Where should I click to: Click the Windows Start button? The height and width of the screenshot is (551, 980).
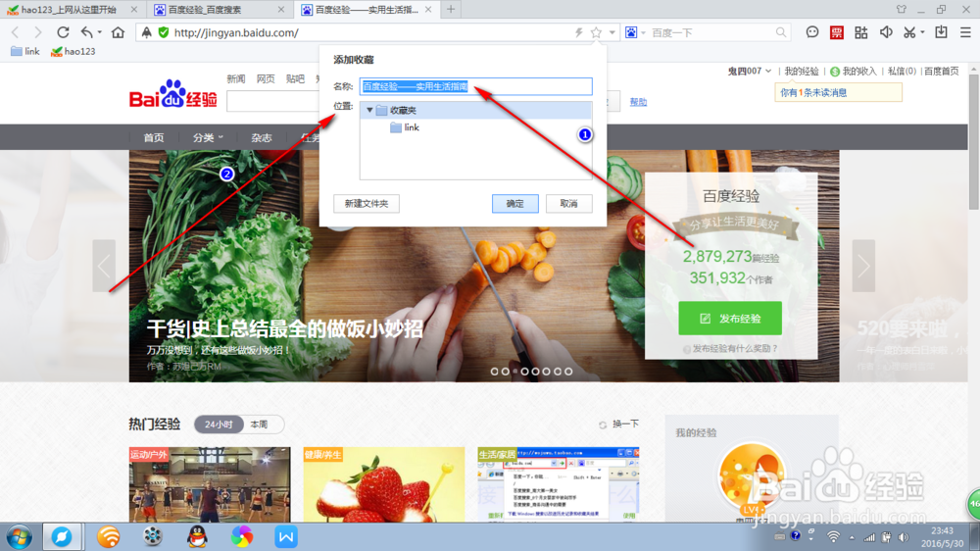pos(20,537)
